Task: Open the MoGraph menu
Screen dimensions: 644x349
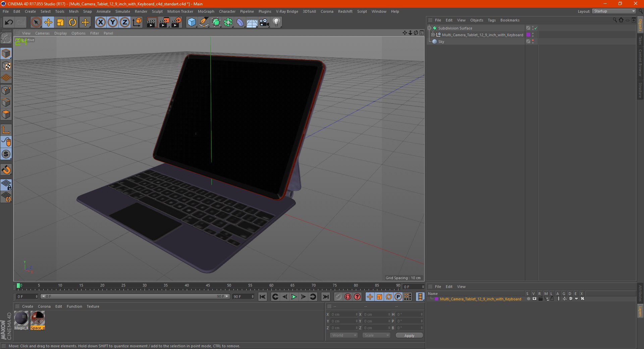Action: (206, 11)
